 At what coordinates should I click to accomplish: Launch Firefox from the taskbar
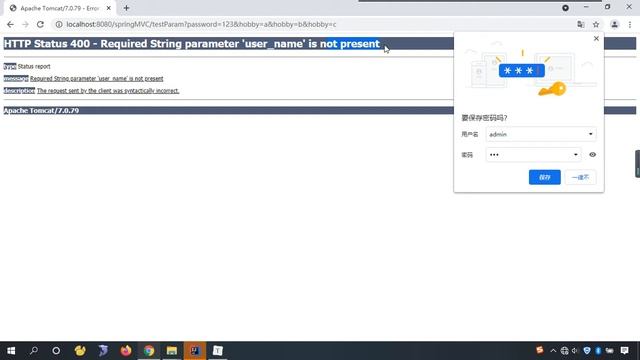tap(126, 351)
